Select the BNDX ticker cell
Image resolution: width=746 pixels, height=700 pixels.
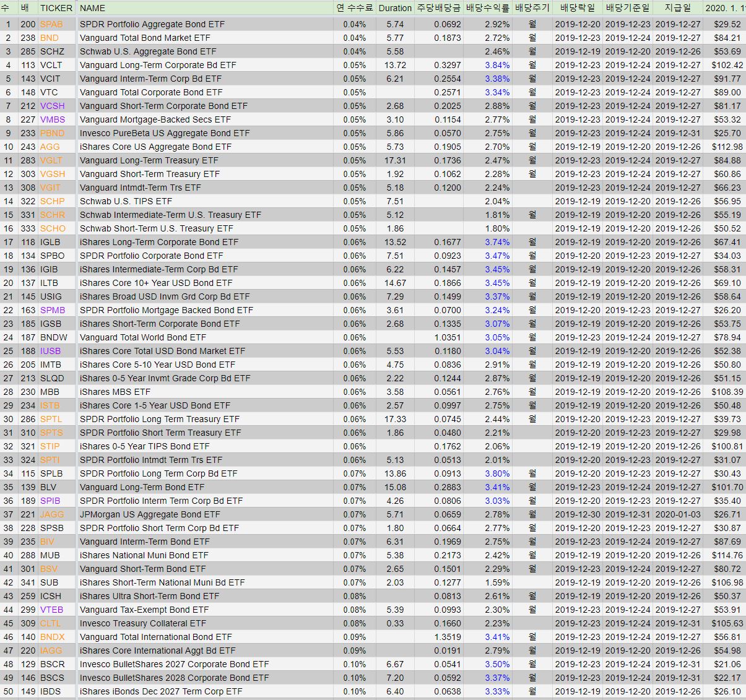pyautogui.click(x=53, y=637)
